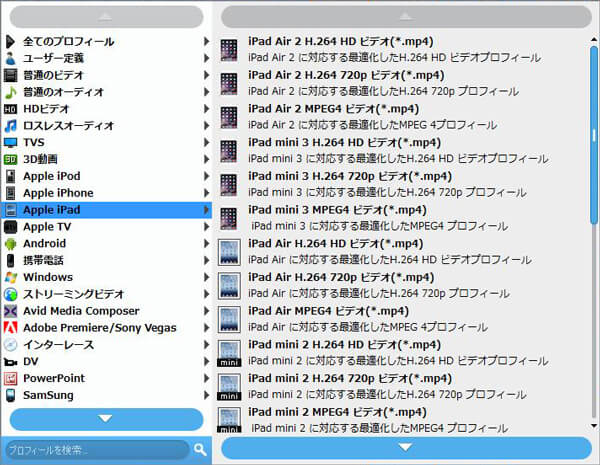Choose iPad mini 3 MPEG4 ビデオ profile

point(402,218)
